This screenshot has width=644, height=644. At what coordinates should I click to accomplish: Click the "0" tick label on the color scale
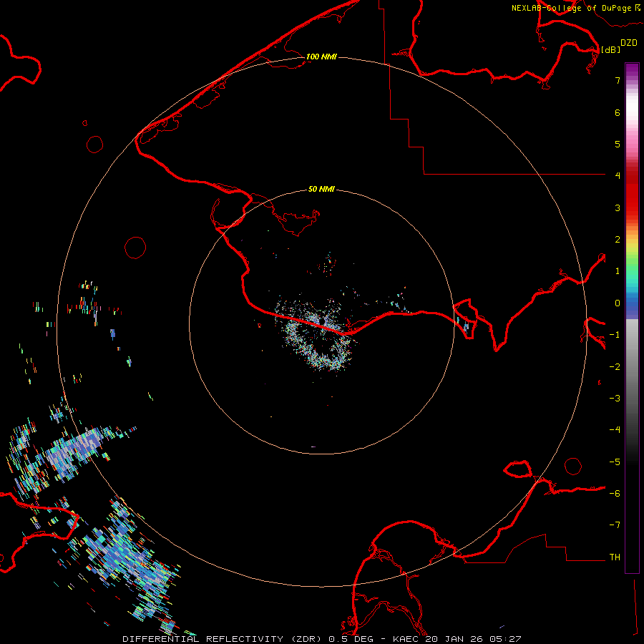pyautogui.click(x=618, y=303)
